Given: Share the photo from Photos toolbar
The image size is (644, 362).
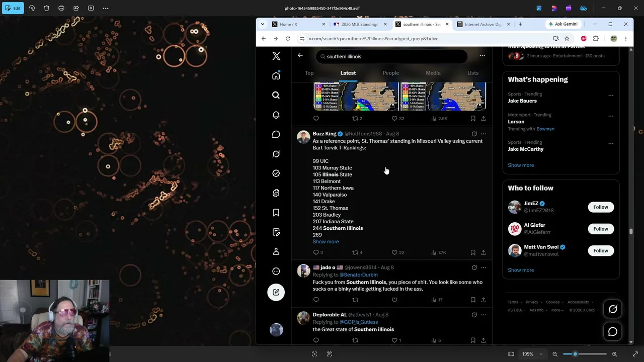Looking at the screenshot, I should [76, 8].
